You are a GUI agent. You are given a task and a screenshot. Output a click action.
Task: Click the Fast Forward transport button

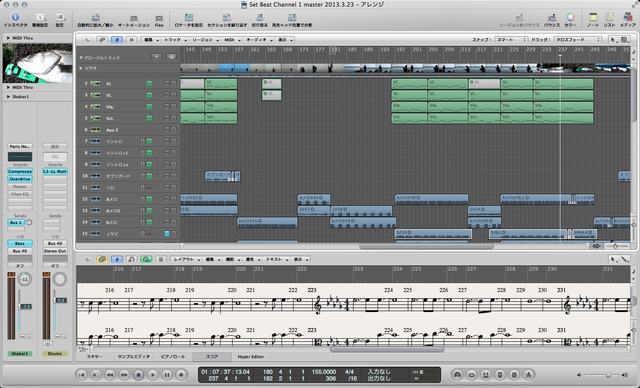tap(124, 375)
